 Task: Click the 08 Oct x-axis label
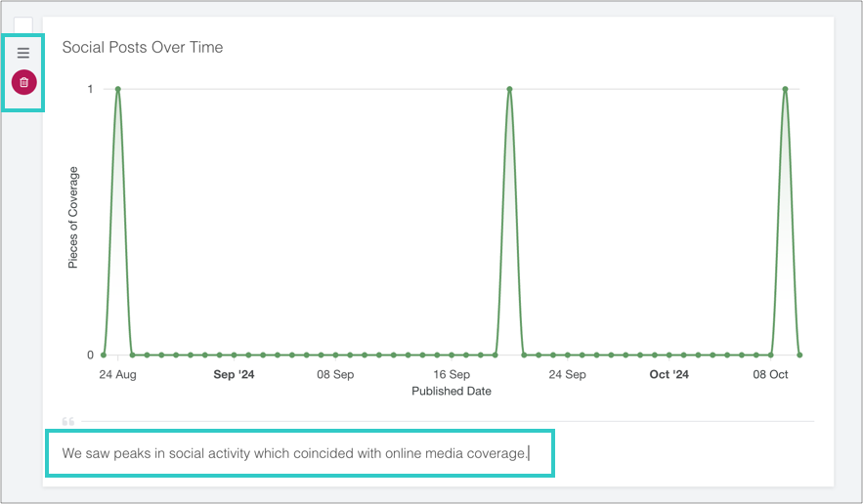click(770, 375)
